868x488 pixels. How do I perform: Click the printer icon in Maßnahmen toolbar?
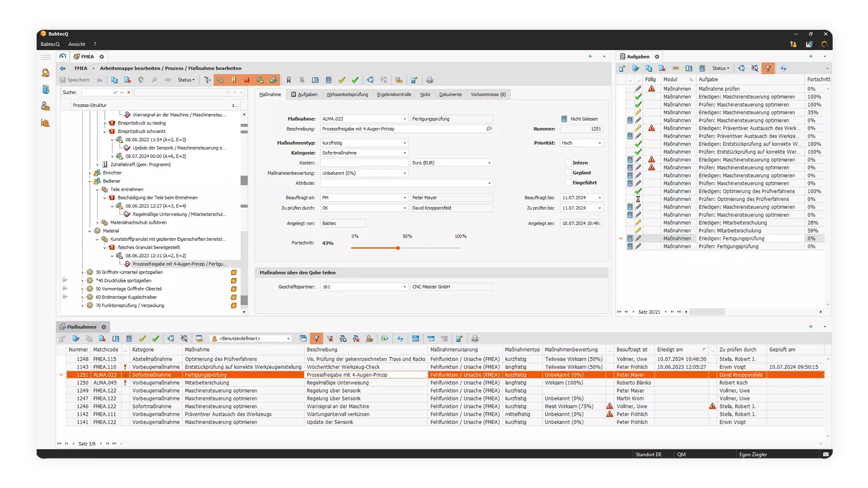475,338
